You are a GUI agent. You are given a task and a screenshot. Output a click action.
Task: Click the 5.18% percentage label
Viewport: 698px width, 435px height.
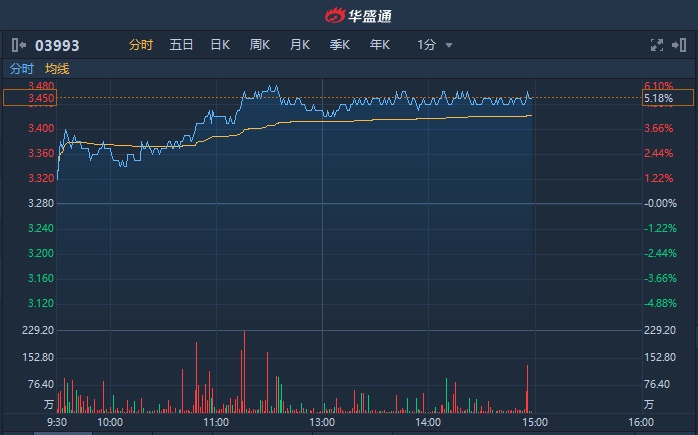659,99
